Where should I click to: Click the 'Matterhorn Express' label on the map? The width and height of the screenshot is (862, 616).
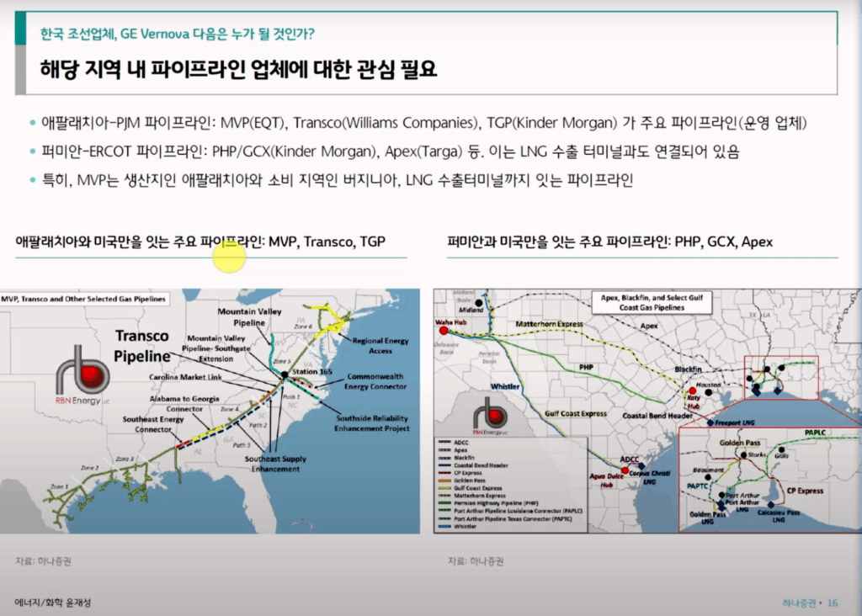[549, 324]
